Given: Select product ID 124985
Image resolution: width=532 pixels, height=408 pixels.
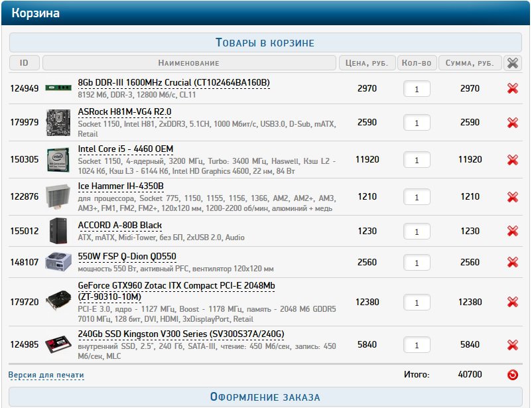Looking at the screenshot, I should coord(25,344).
